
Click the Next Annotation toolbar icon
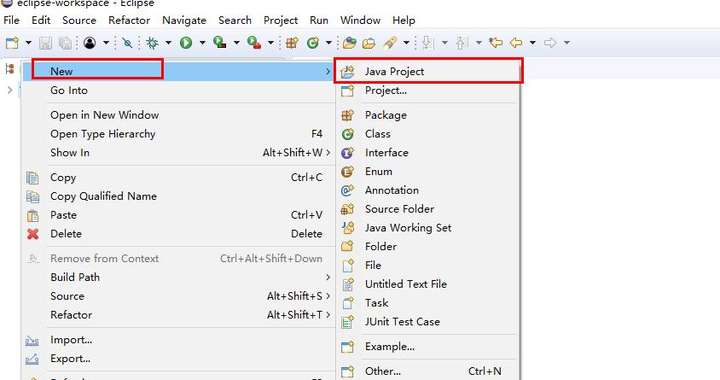pyautogui.click(x=428, y=43)
